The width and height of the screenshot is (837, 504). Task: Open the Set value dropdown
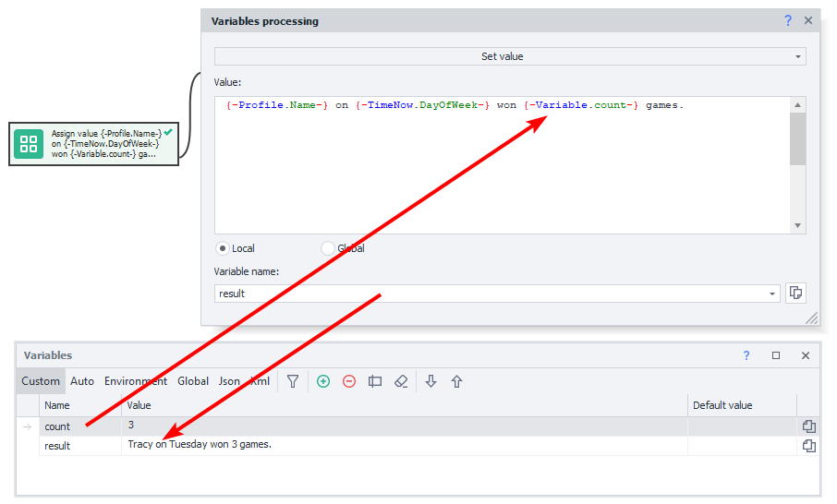(510, 56)
